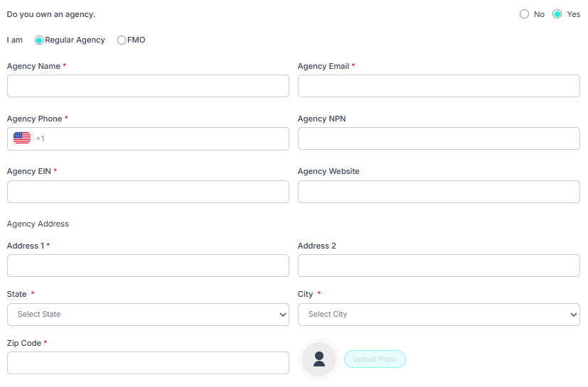588x387 pixels.
Task: Select the No radio button
Action: point(525,14)
